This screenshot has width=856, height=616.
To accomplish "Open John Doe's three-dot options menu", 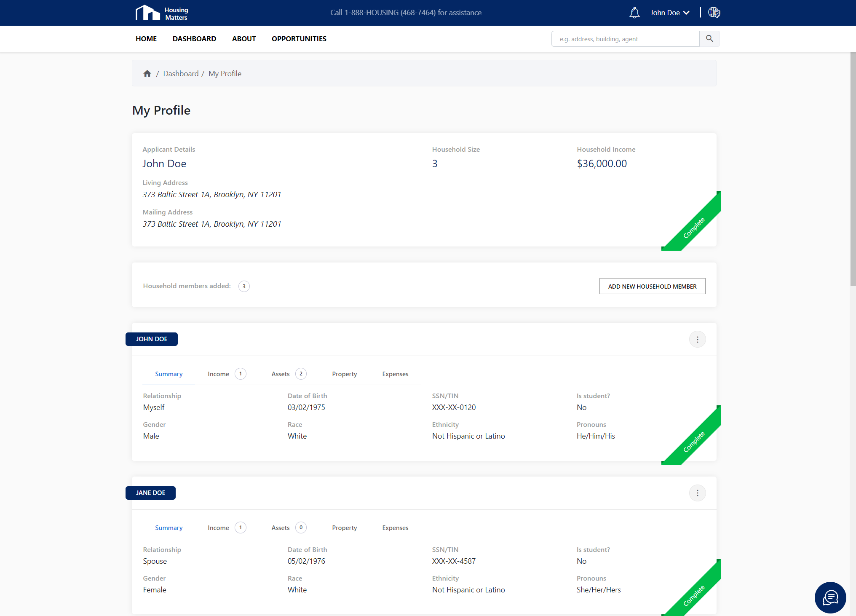I will 697,339.
